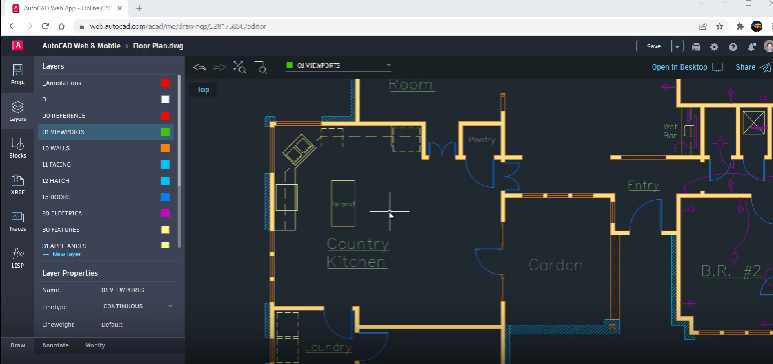Image resolution: width=773 pixels, height=364 pixels.
Task: Open the current layer dropdown in toolbar
Action: (339, 65)
